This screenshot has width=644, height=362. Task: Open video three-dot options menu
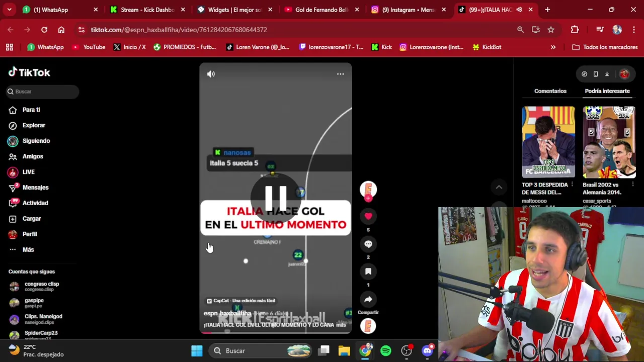pyautogui.click(x=341, y=74)
